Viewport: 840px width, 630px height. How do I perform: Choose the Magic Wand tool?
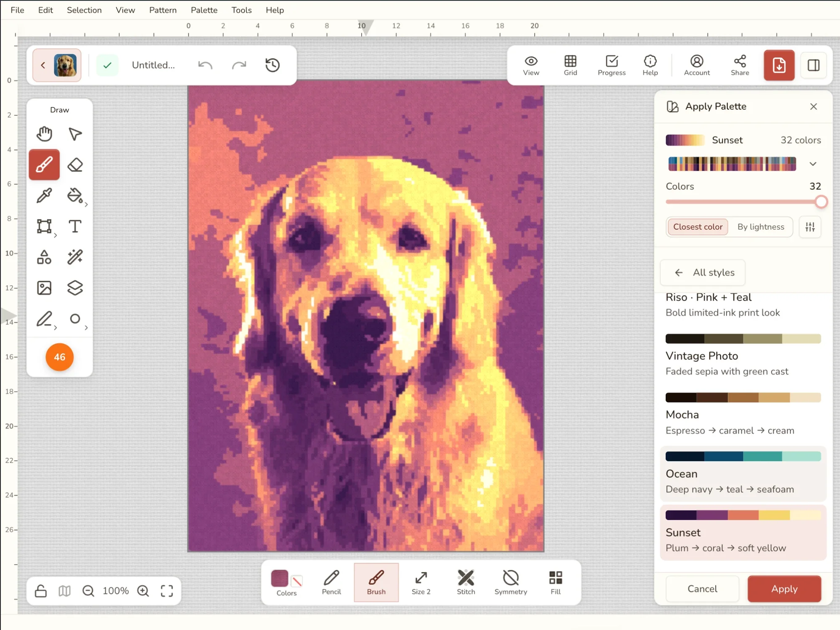point(75,257)
